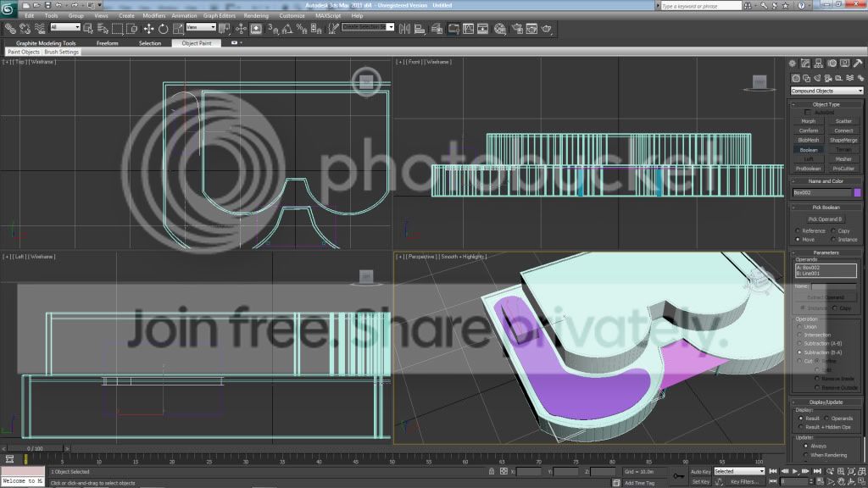The image size is (868, 488).
Task: Select the Cameras category icon in Create panel
Action: pyautogui.click(x=828, y=79)
